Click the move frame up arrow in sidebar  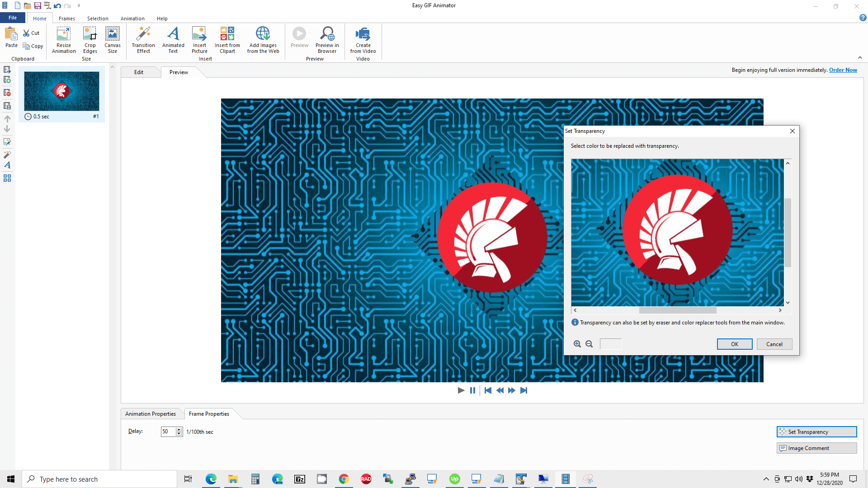(7, 119)
